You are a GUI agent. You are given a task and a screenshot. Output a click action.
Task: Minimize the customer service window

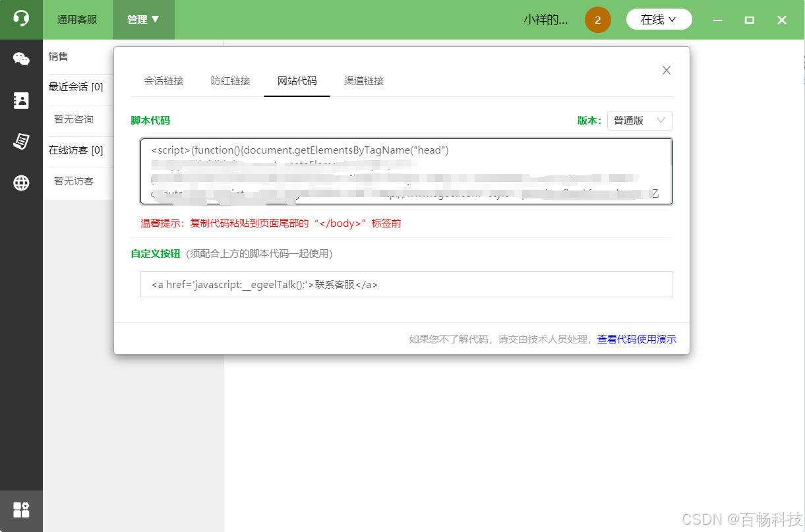pyautogui.click(x=719, y=20)
